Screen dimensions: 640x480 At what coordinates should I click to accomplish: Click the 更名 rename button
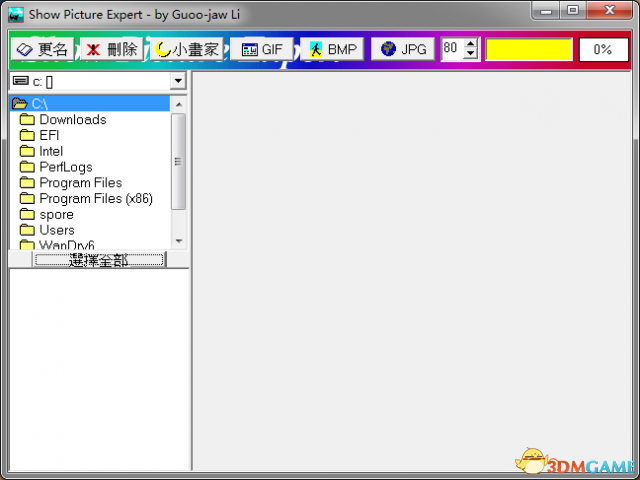coord(42,49)
